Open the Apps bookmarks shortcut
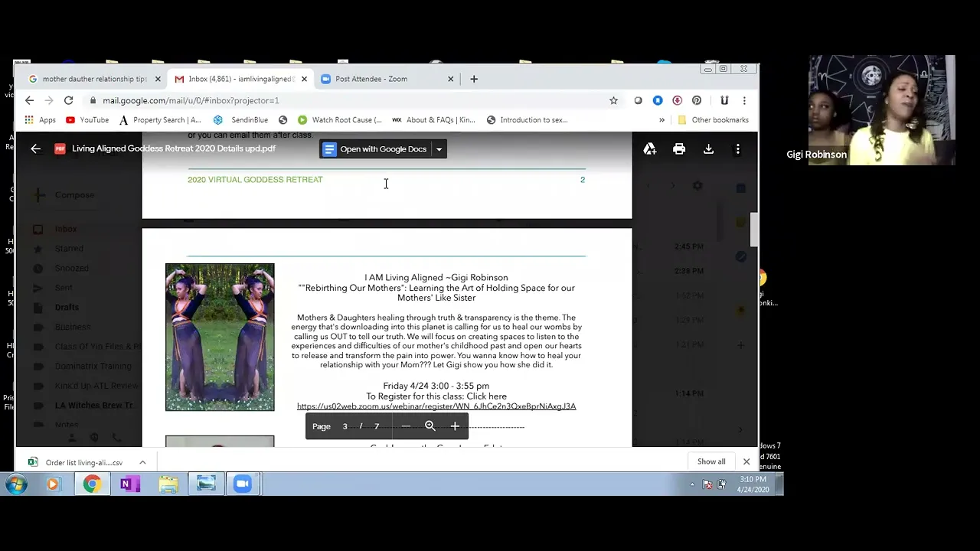 [40, 119]
